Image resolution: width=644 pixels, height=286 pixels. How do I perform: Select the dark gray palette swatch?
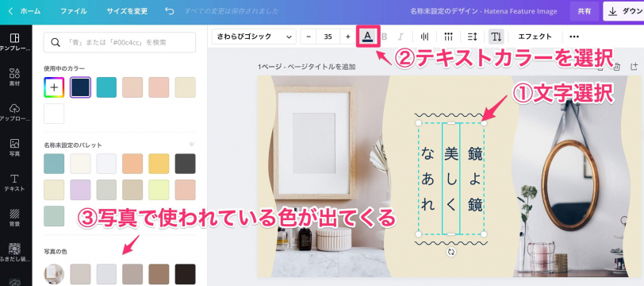[x=186, y=164]
